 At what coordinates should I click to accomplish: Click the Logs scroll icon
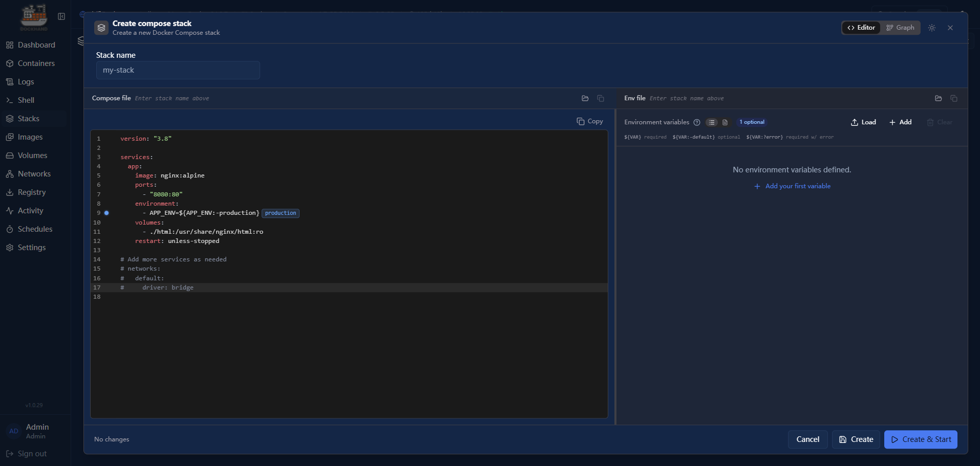(10, 82)
